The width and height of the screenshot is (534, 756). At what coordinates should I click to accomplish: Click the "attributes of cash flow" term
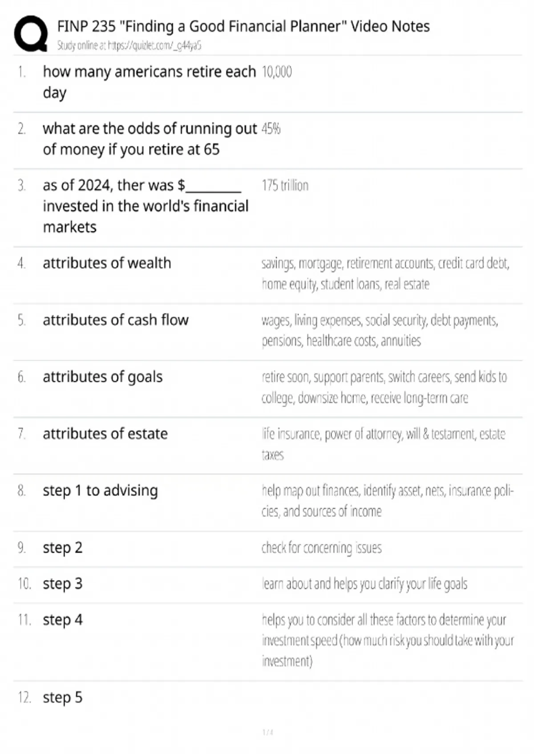click(x=116, y=320)
